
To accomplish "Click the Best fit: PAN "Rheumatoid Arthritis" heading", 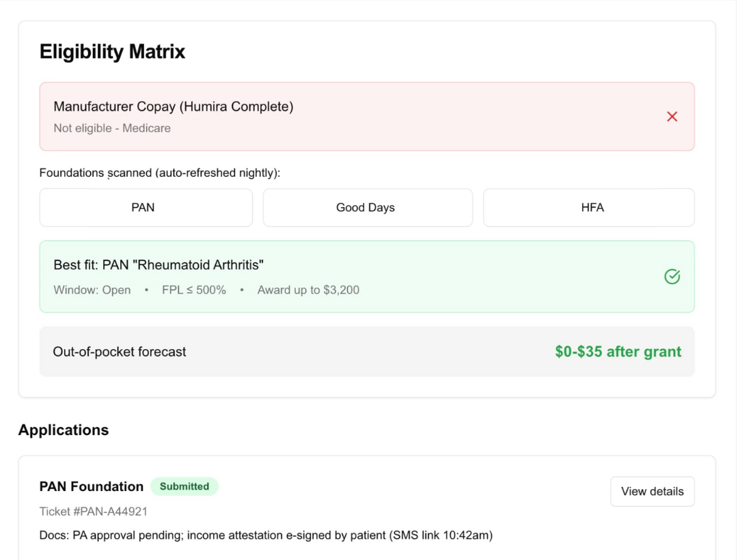I will 159,265.
